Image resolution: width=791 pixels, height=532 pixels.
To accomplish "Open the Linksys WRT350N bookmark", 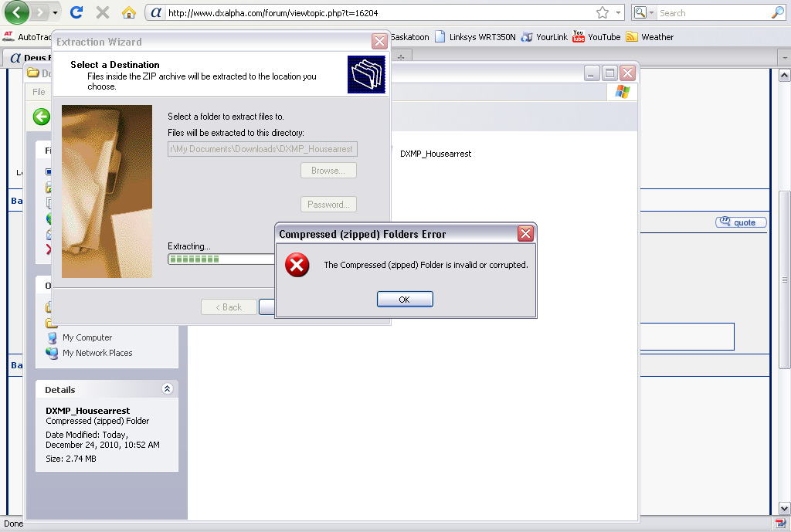I will 476,37.
